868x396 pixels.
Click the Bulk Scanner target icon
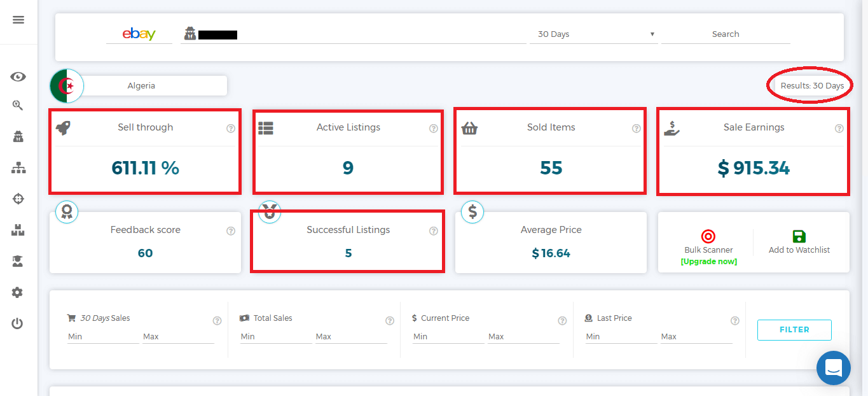708,236
